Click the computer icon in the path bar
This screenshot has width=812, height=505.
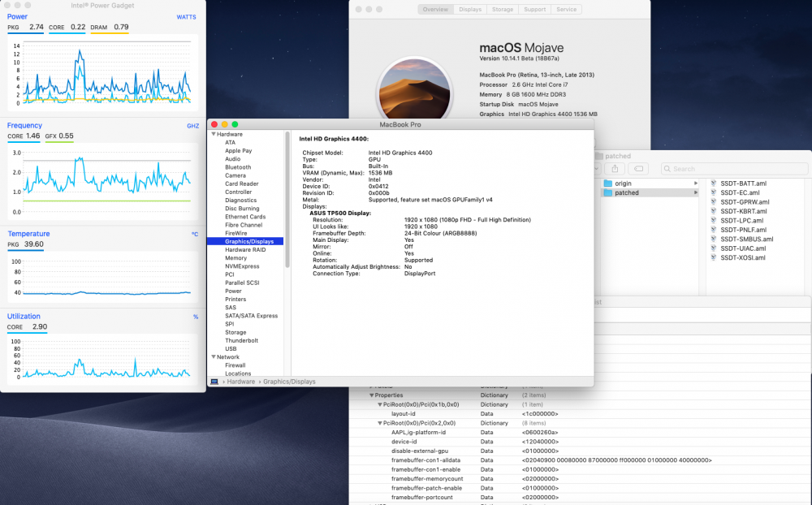[x=214, y=382]
